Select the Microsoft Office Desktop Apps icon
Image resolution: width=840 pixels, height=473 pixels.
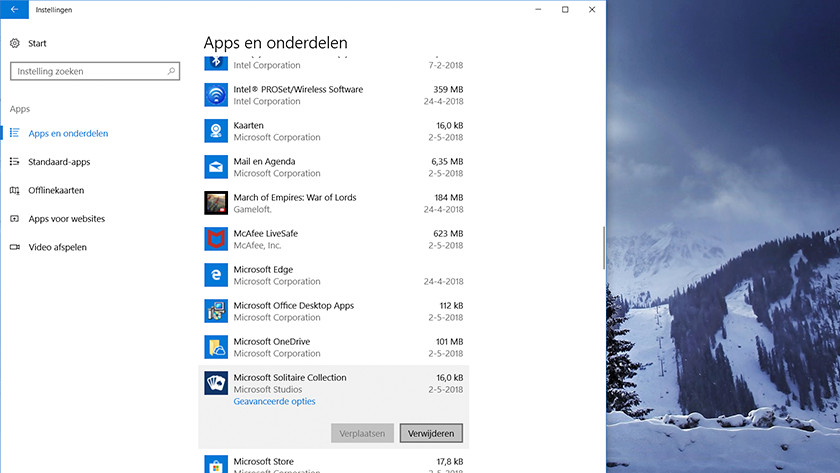click(217, 311)
